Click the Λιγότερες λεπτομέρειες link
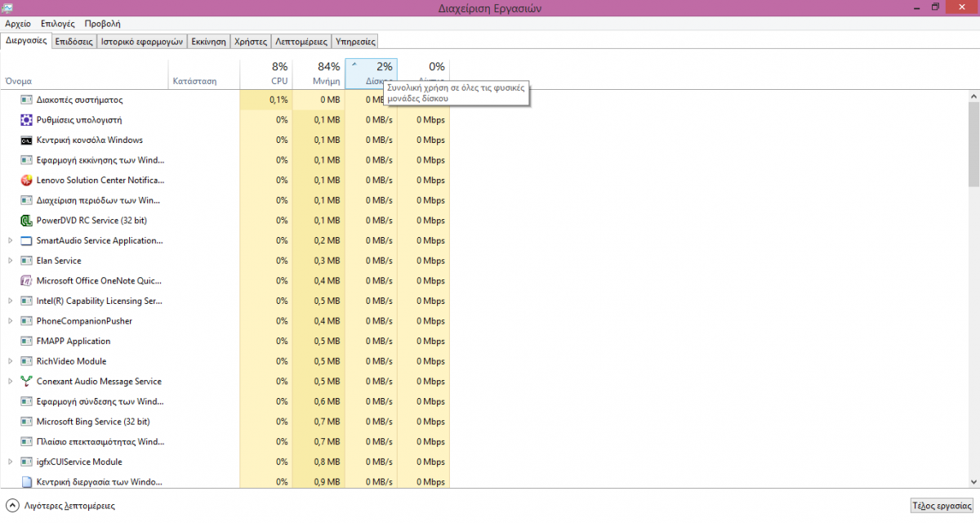The image size is (980, 523). tap(69, 507)
